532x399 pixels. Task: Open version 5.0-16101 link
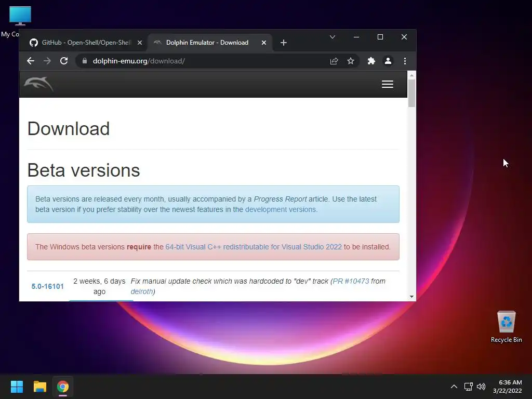coord(47,286)
